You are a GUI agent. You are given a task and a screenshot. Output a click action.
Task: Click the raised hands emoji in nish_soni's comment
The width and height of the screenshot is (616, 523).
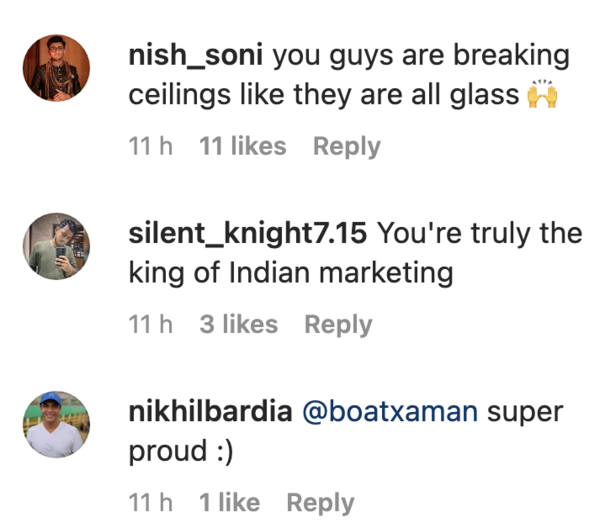tap(541, 95)
